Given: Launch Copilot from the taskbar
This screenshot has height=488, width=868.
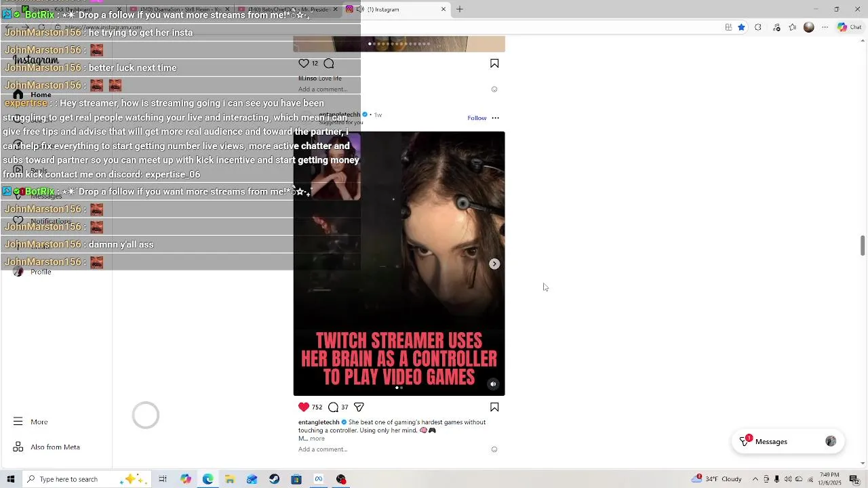Looking at the screenshot, I should [186, 479].
